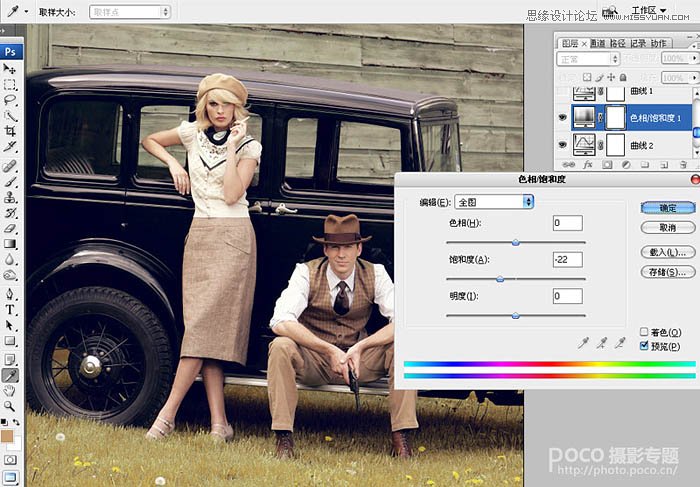
Task: Add layer mask from panel bottom
Action: [x=607, y=165]
